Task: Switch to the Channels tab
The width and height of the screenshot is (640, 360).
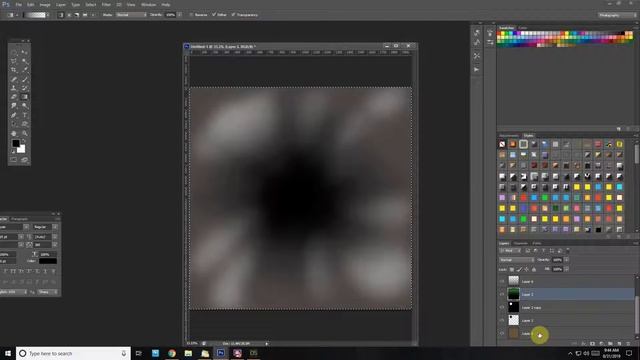Action: 520,243
